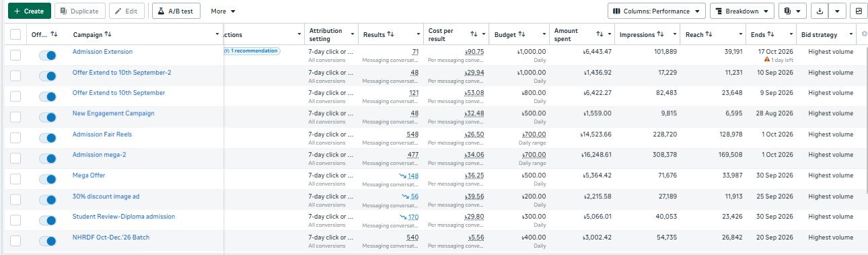This screenshot has width=868, height=255.
Task: Open Actions column dropdown arrow
Action: 299,34
